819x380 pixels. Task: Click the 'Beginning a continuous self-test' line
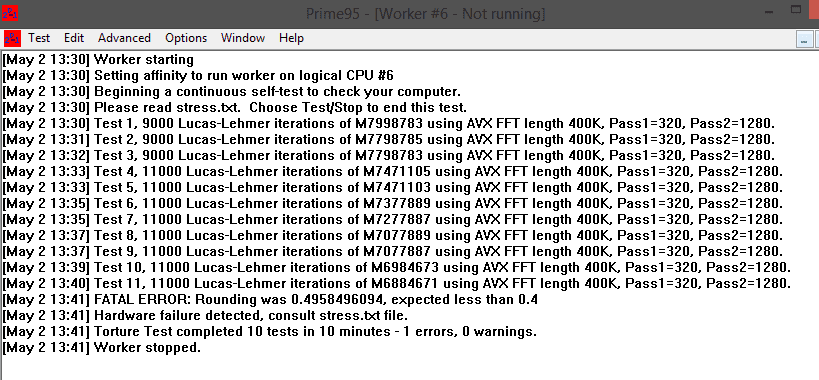[231, 92]
